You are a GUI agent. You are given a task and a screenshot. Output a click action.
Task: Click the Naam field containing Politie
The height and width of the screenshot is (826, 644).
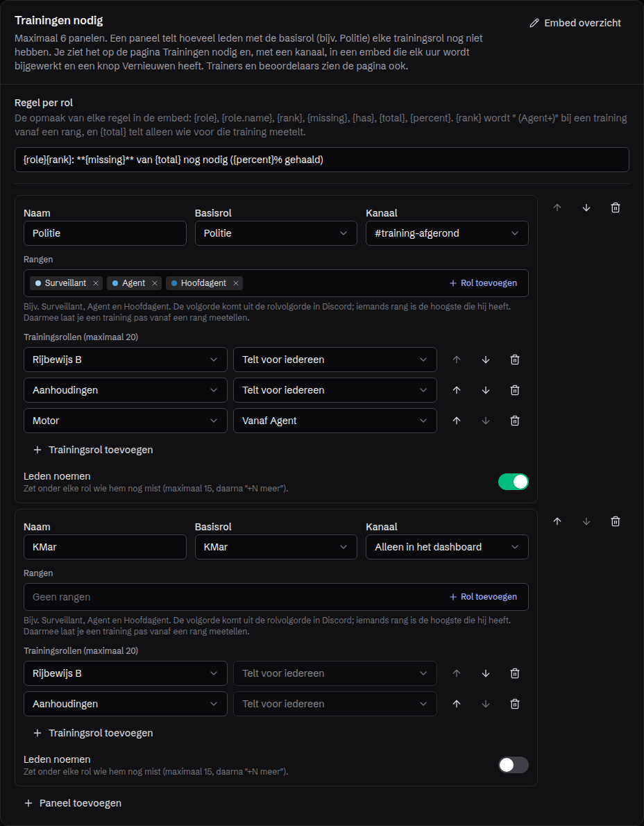[105, 233]
